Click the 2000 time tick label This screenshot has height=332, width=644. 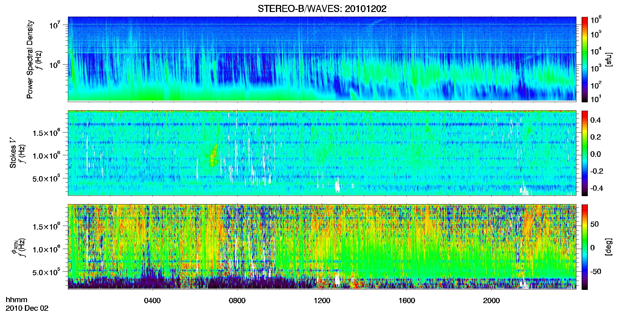pos(491,301)
